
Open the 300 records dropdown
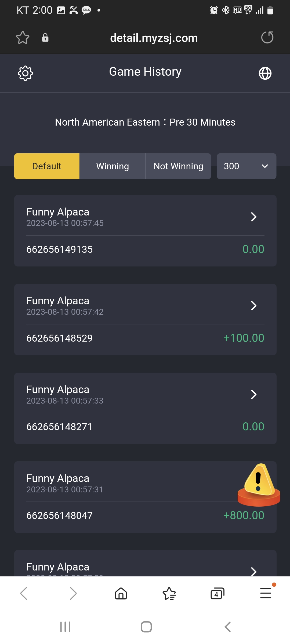tap(247, 166)
